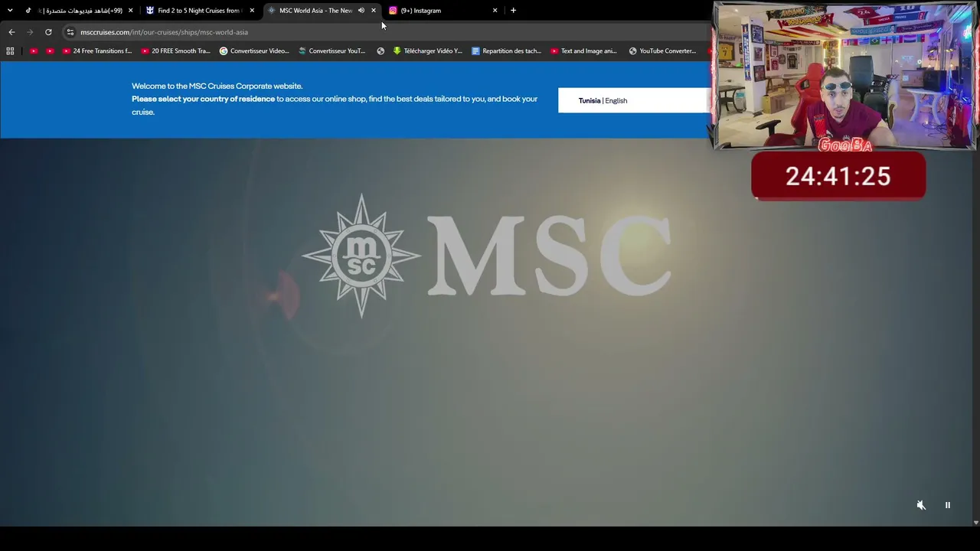Viewport: 980px width, 551px height.
Task: Open the Convertisseur YouT... bookmark
Action: pyautogui.click(x=332, y=51)
